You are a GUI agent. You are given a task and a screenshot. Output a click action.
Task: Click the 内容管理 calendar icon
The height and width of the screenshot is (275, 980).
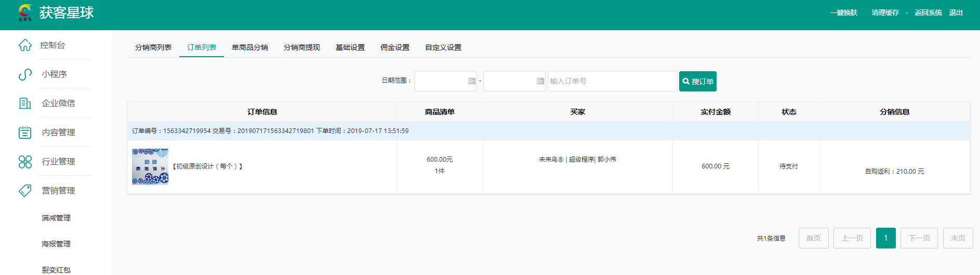[25, 133]
